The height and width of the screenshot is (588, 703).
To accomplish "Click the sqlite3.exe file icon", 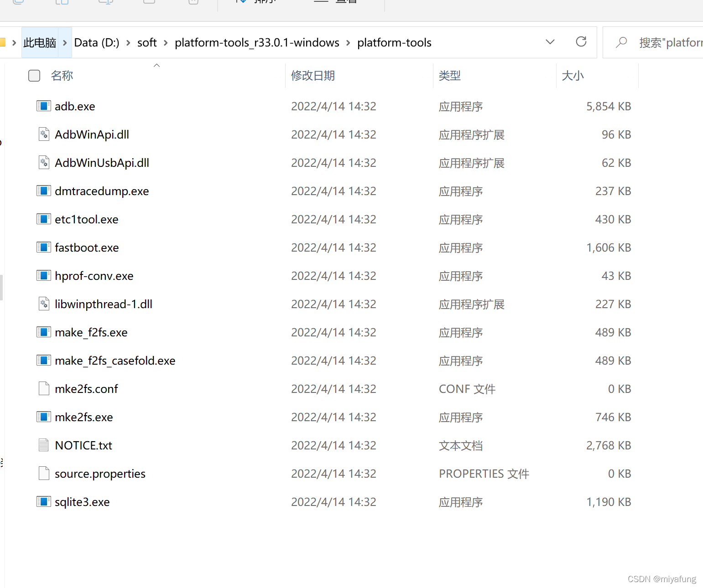I will tap(44, 502).
